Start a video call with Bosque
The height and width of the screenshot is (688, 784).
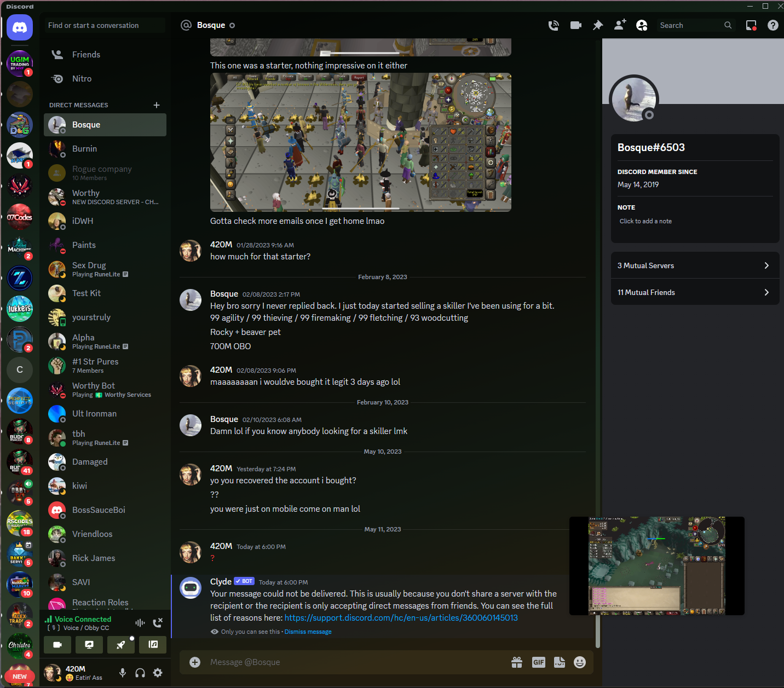(x=575, y=25)
